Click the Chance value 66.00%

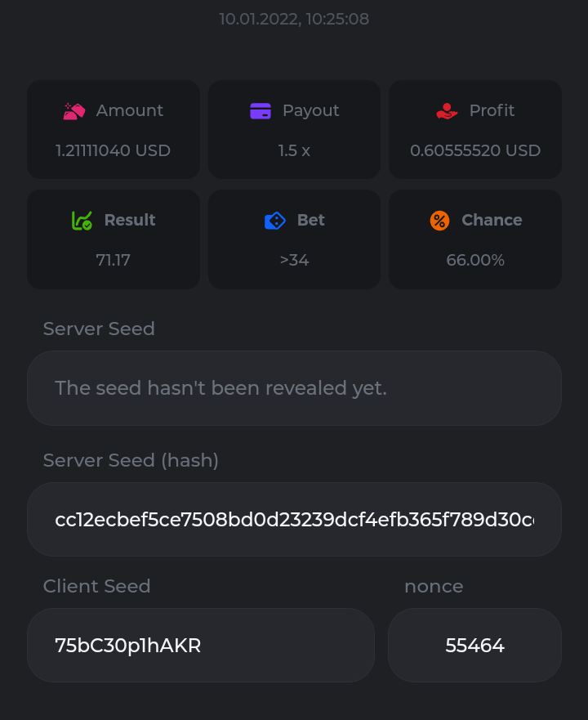475,260
